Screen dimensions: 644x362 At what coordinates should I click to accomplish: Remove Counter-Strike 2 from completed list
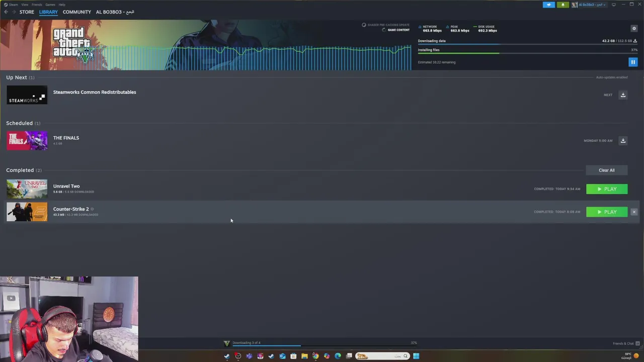(634, 212)
